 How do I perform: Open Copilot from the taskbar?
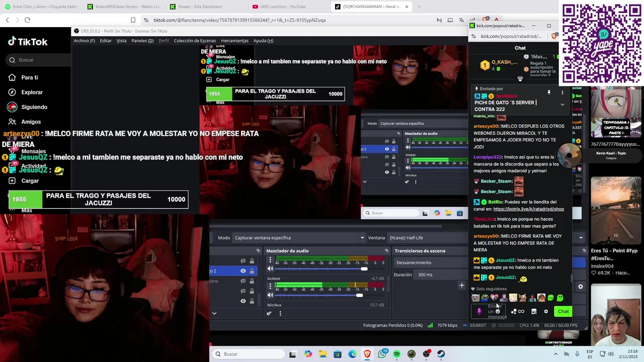tap(308, 354)
